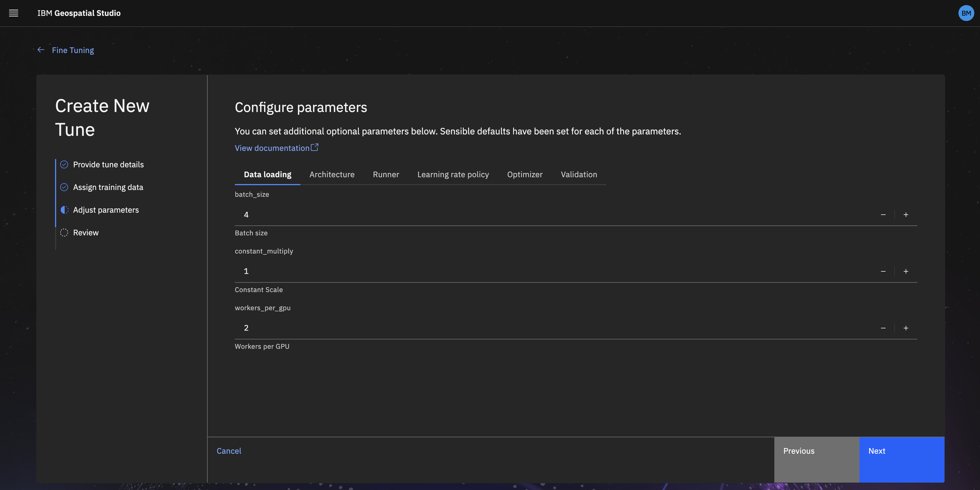Click the back arrow beside Fine Tuning
The width and height of the screenshot is (980, 490).
pyautogui.click(x=41, y=50)
